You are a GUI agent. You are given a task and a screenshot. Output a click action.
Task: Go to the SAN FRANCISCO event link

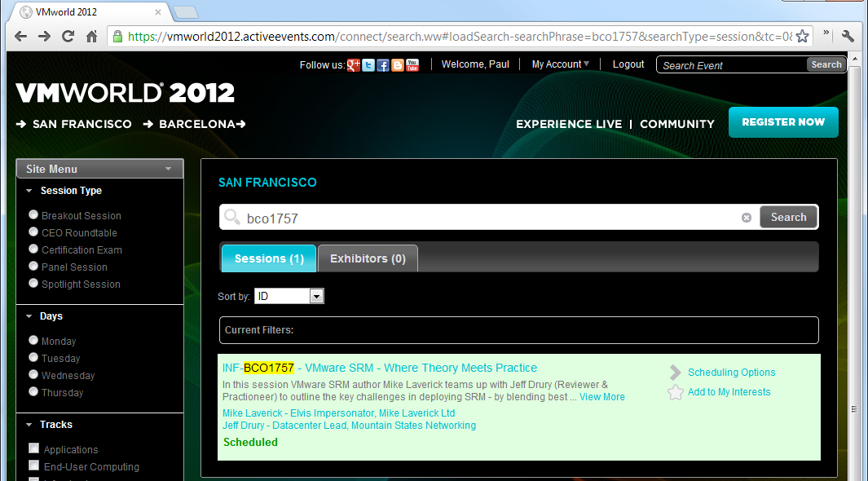pos(82,124)
